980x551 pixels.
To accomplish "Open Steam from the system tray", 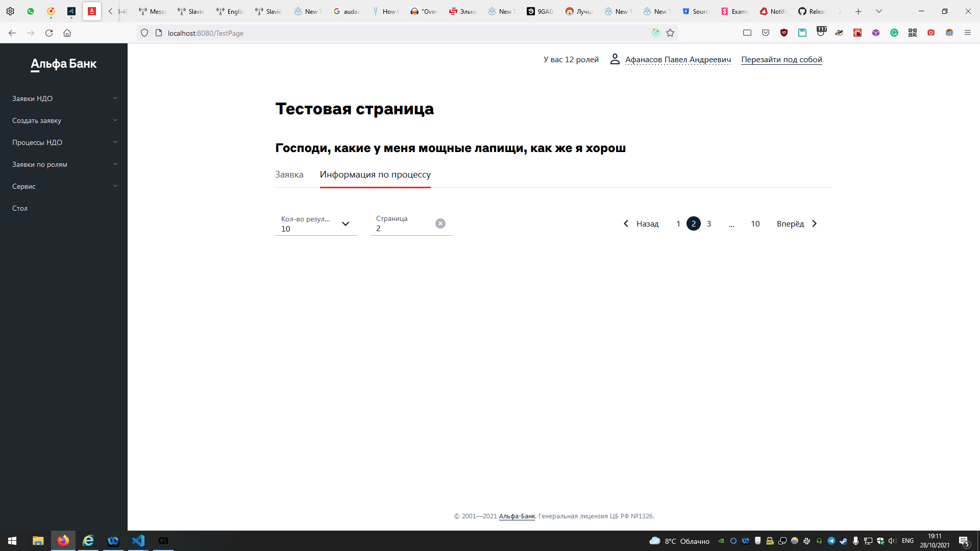I will [x=843, y=541].
